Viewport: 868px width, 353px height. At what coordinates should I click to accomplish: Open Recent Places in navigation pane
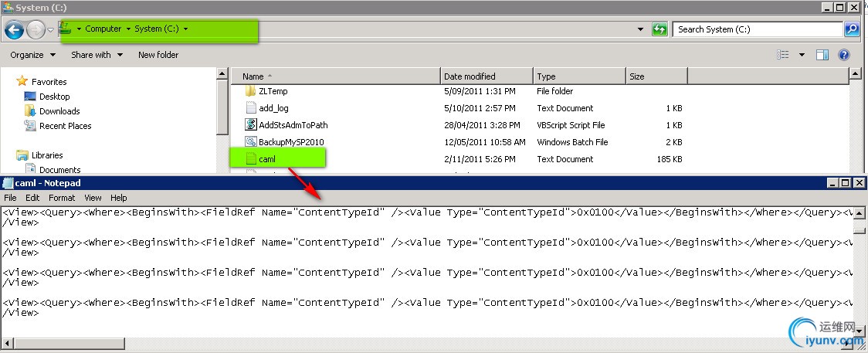[66, 126]
